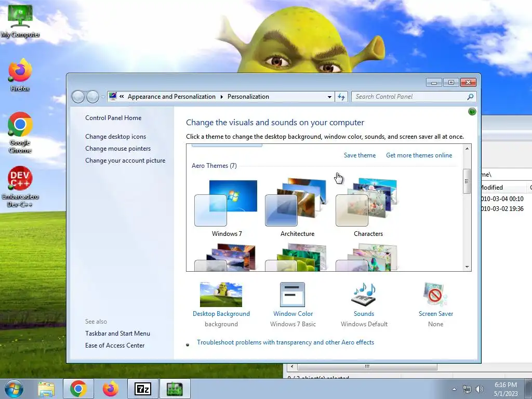Click the theme list scroll up arrow
This screenshot has width=532, height=399.
(x=467, y=148)
